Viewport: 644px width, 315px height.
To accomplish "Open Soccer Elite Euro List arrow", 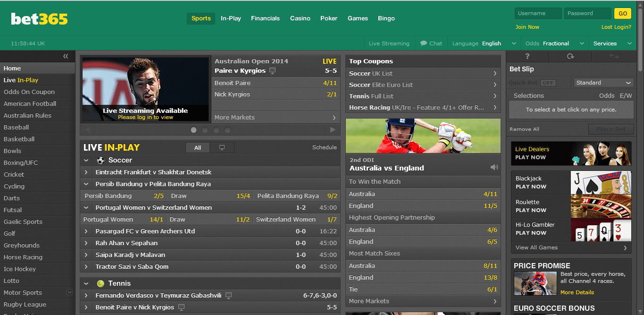I will tap(495, 85).
